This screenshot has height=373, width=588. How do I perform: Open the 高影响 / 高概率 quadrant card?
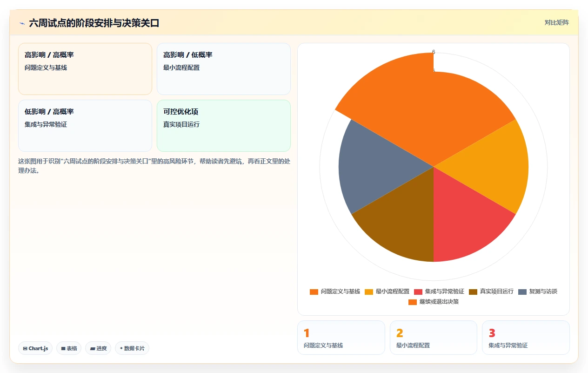(85, 69)
